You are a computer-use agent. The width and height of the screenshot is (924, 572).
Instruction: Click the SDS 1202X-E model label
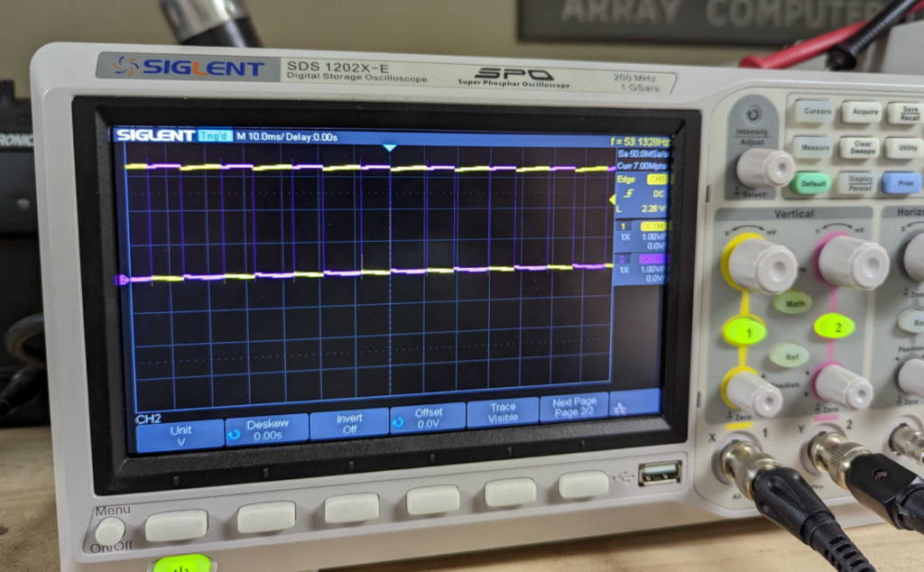click(x=337, y=67)
